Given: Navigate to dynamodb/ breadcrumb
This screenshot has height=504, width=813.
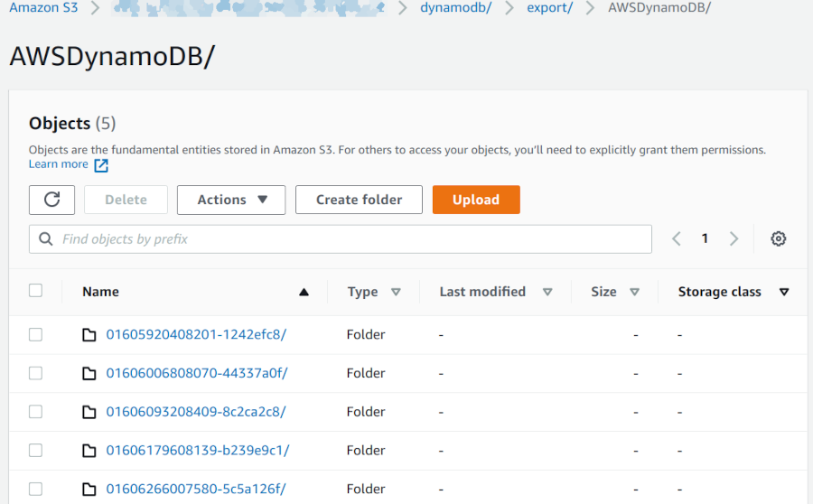Looking at the screenshot, I should pyautogui.click(x=456, y=8).
